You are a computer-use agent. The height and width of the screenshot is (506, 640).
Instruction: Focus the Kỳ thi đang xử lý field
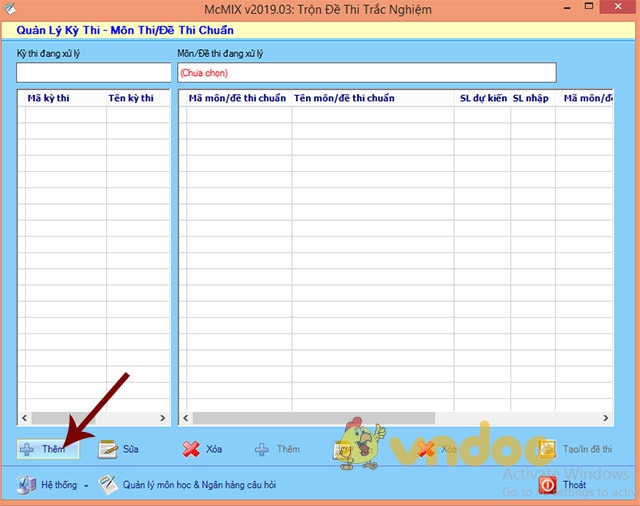[93, 72]
